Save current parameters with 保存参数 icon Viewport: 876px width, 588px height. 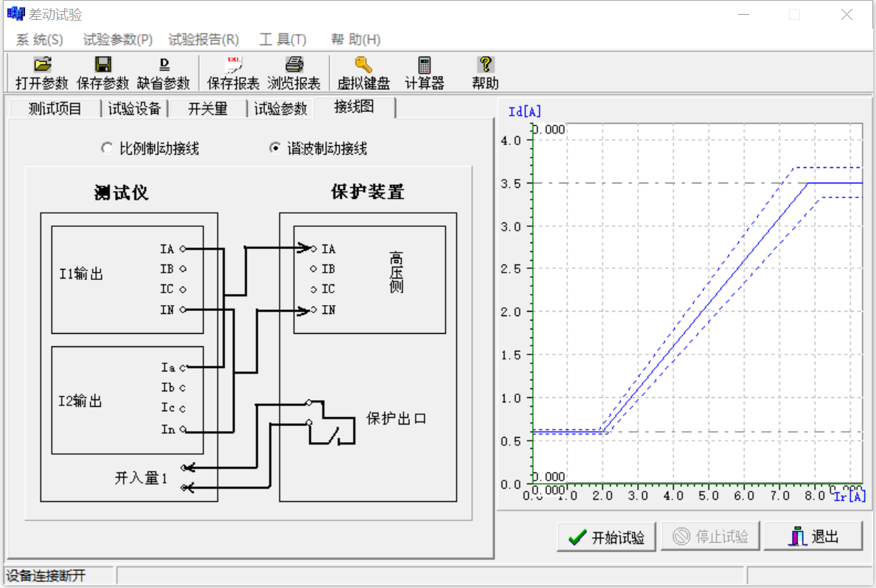(102, 71)
